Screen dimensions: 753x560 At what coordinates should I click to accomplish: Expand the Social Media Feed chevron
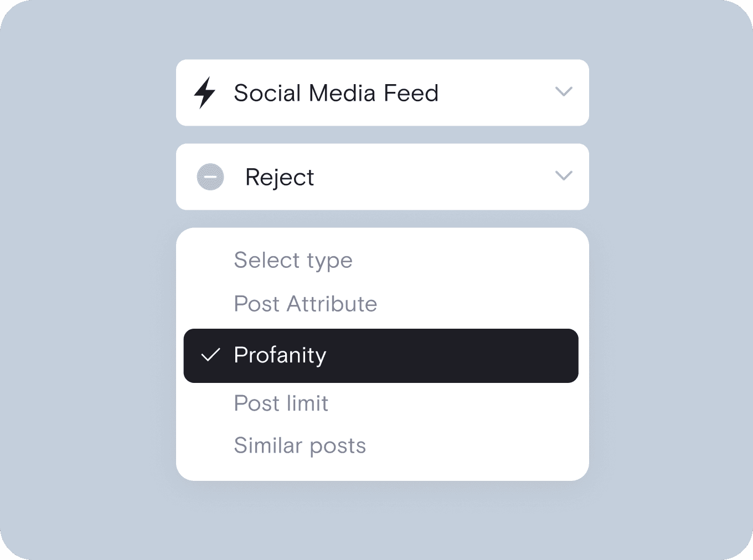(564, 92)
